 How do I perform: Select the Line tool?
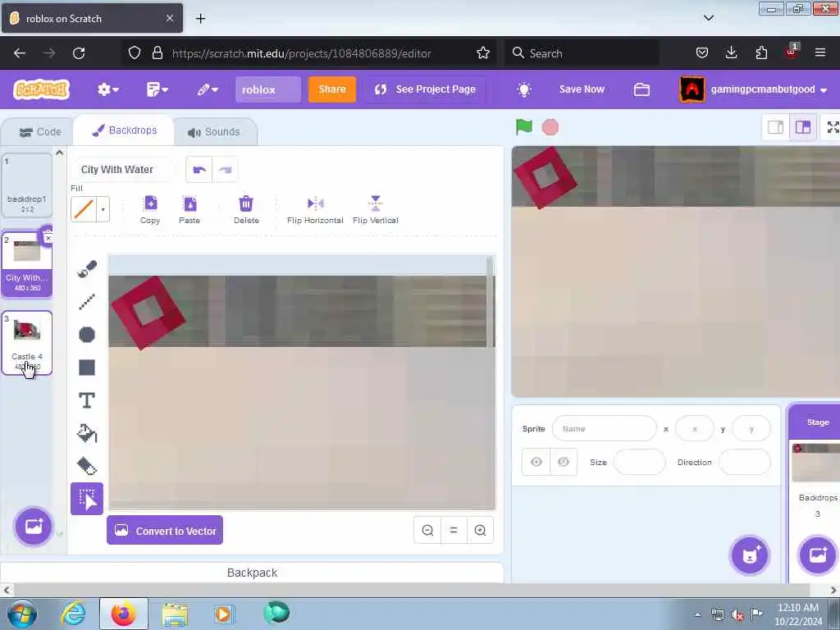(x=87, y=302)
